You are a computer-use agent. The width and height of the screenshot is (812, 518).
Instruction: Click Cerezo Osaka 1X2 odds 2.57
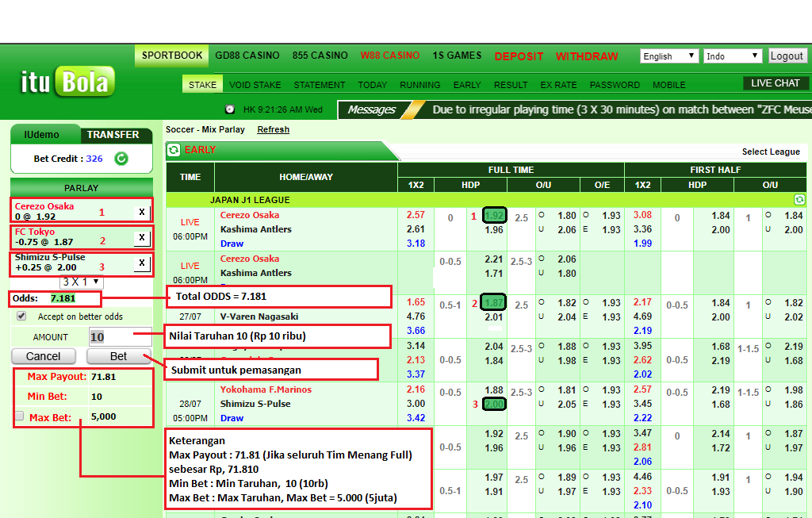[416, 215]
